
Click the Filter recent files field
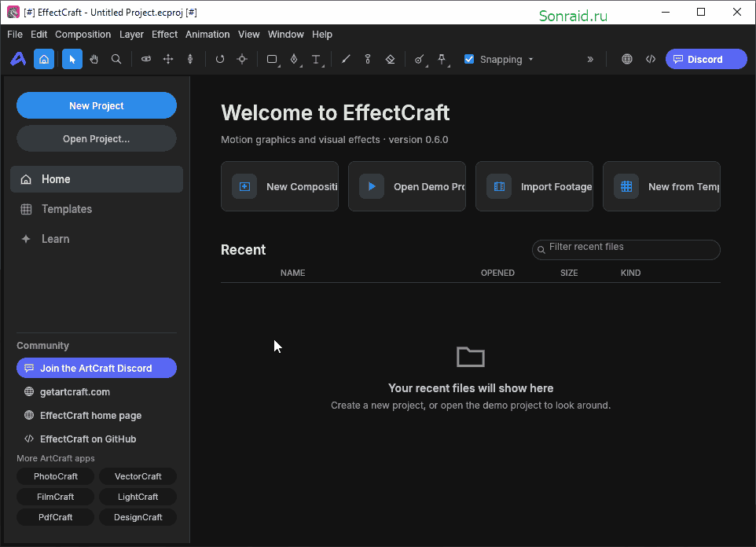coord(626,250)
